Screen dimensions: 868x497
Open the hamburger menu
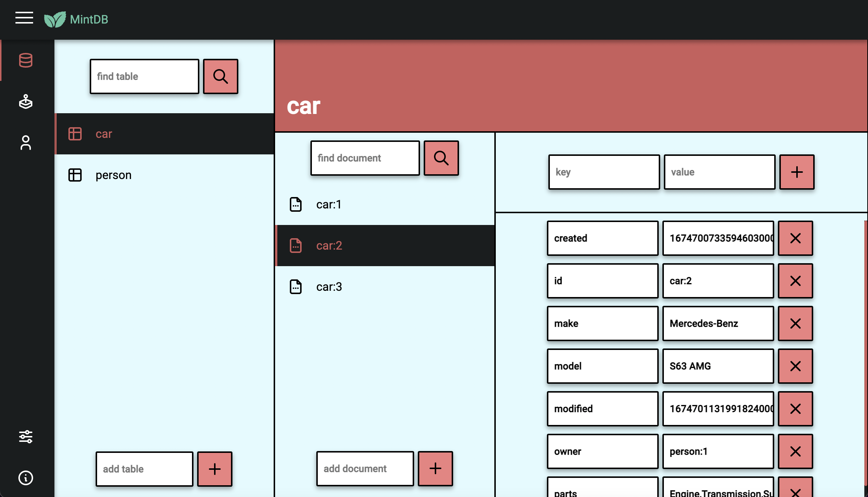24,18
